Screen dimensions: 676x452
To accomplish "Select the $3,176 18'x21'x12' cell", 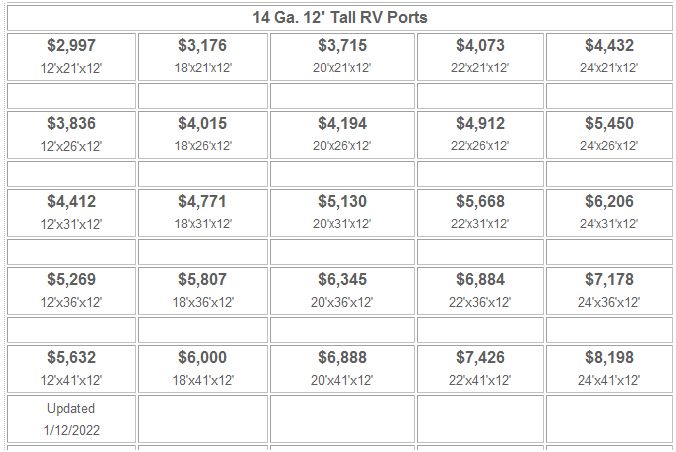I will coord(203,57).
